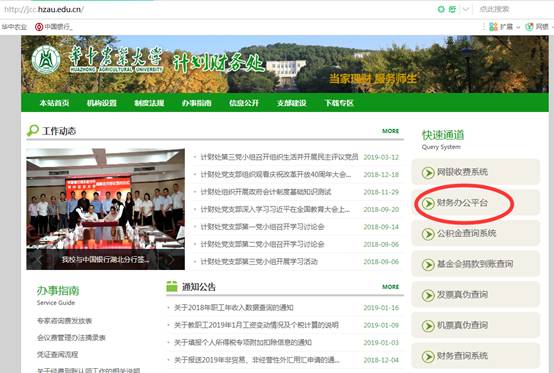Open notice 关于2018年职工年收入数据查询的通知
This screenshot has height=373, width=554.
[x=234, y=308]
